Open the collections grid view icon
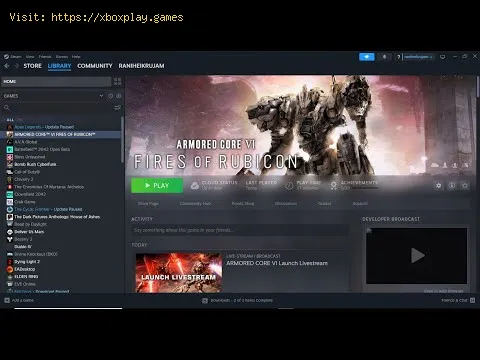 (117, 81)
